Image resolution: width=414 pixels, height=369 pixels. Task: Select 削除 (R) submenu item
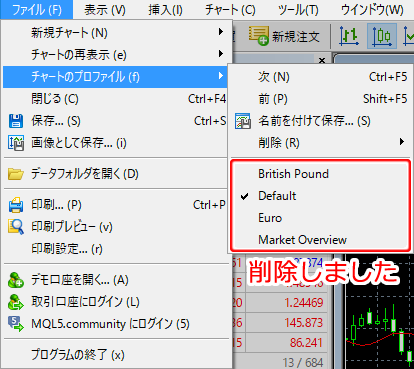coord(320,143)
